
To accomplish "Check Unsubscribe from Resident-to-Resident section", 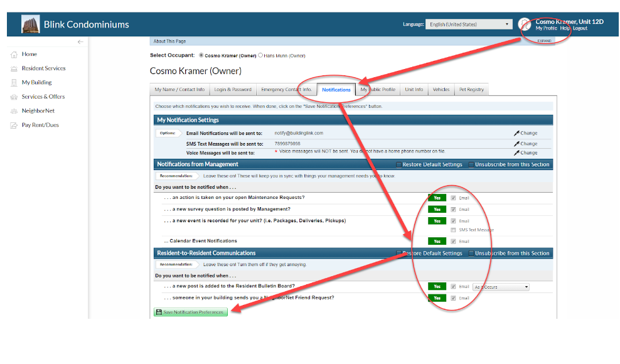I will [471, 253].
